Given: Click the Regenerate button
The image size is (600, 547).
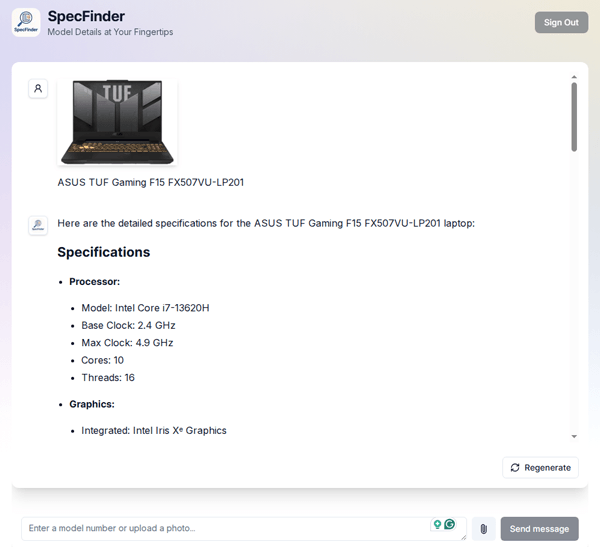Looking at the screenshot, I should [540, 467].
